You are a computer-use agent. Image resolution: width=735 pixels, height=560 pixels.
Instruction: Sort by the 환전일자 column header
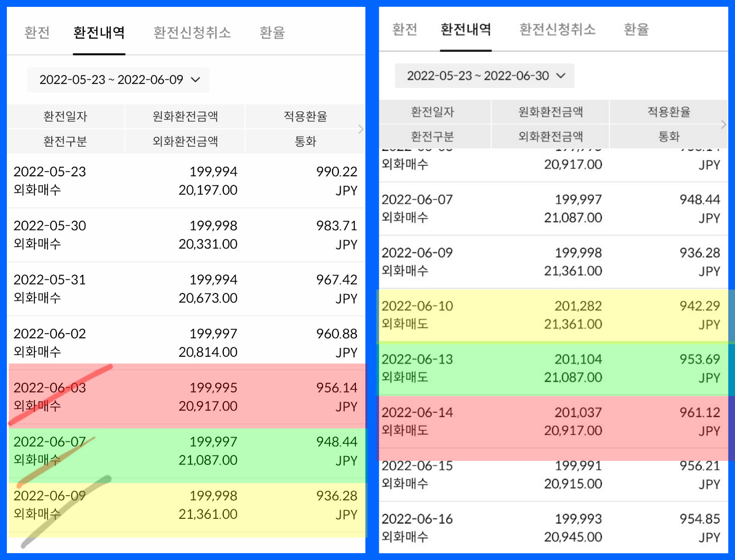(64, 116)
